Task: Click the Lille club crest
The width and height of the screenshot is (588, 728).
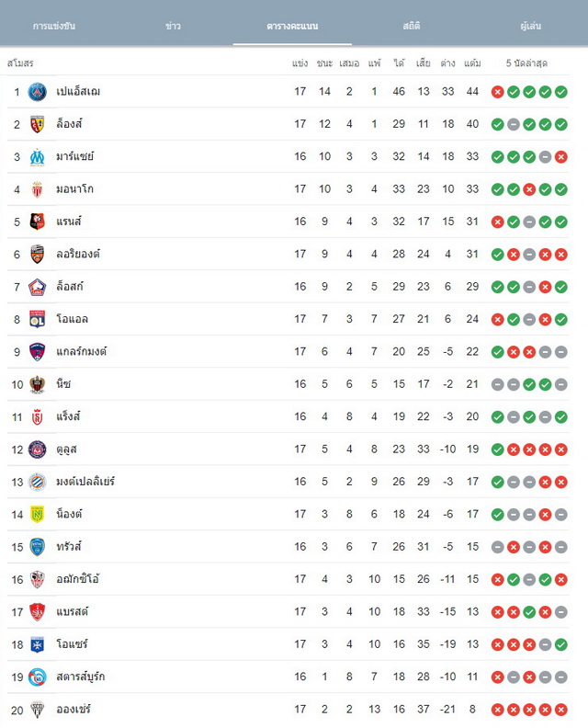Action: [37, 287]
